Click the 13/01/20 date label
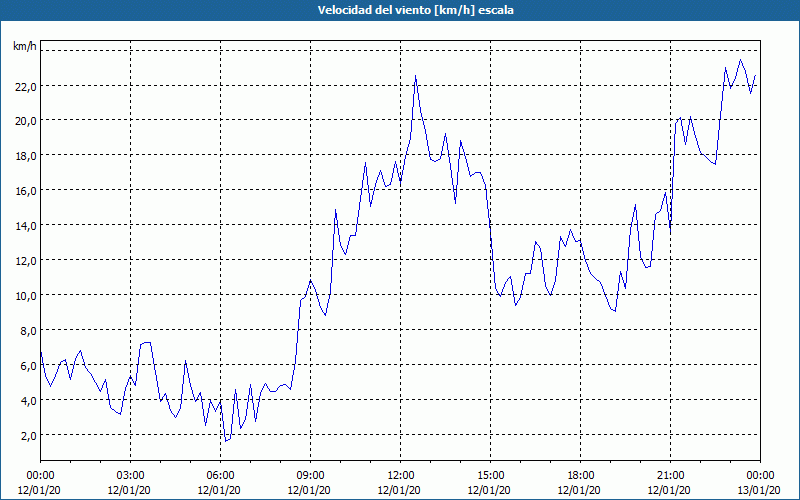This screenshot has height=500, width=800. coord(759,490)
